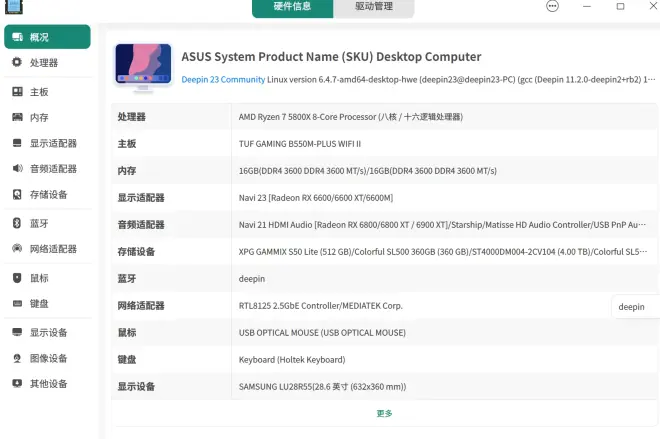Open the 内存 memory icon
This screenshot has height=439, width=660.
point(17,117)
